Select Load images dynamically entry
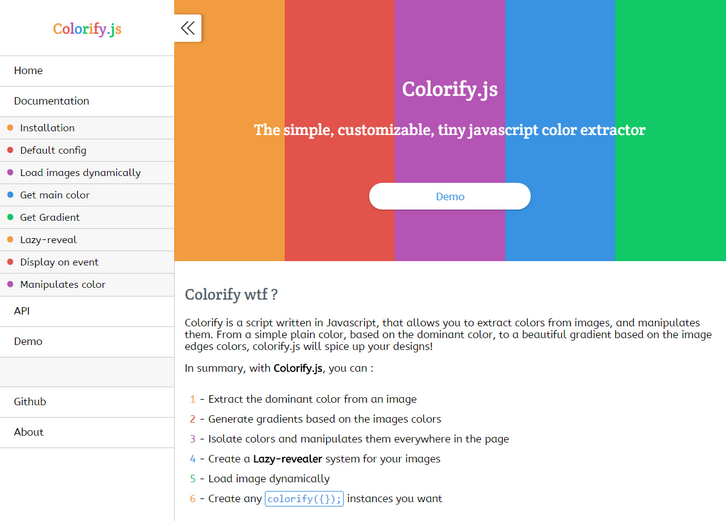The width and height of the screenshot is (726, 521). [x=80, y=173]
